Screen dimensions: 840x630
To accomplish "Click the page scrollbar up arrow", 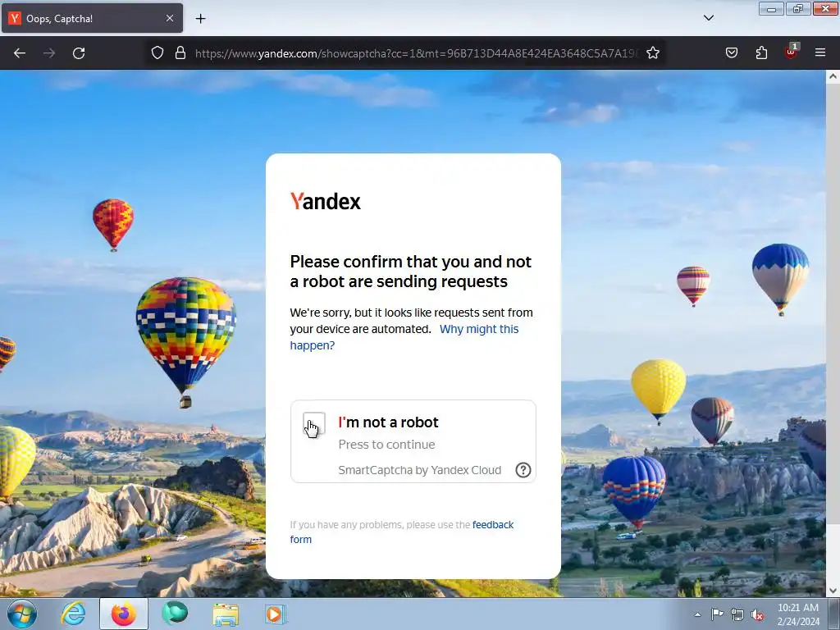I will click(833, 76).
